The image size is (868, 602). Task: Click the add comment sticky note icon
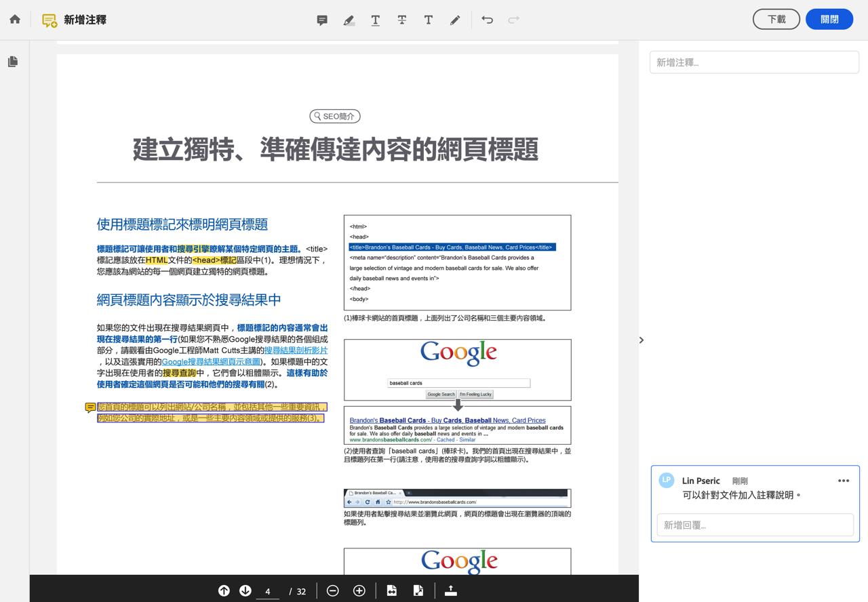(50, 20)
